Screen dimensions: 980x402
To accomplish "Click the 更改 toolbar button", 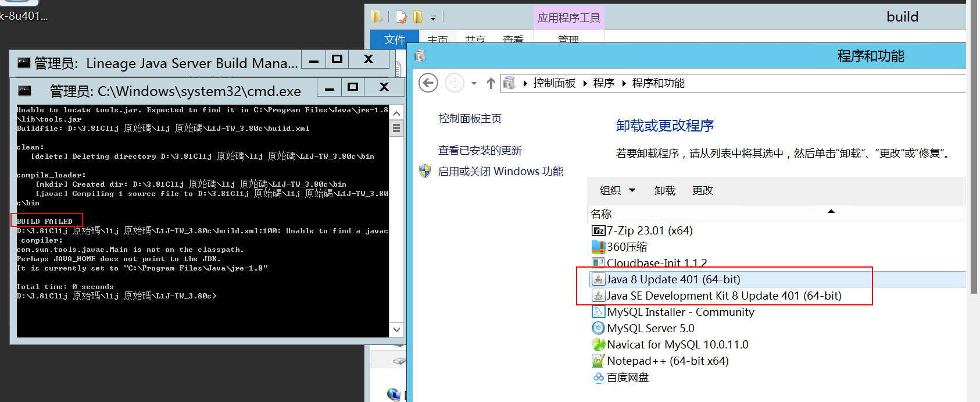I will click(703, 190).
